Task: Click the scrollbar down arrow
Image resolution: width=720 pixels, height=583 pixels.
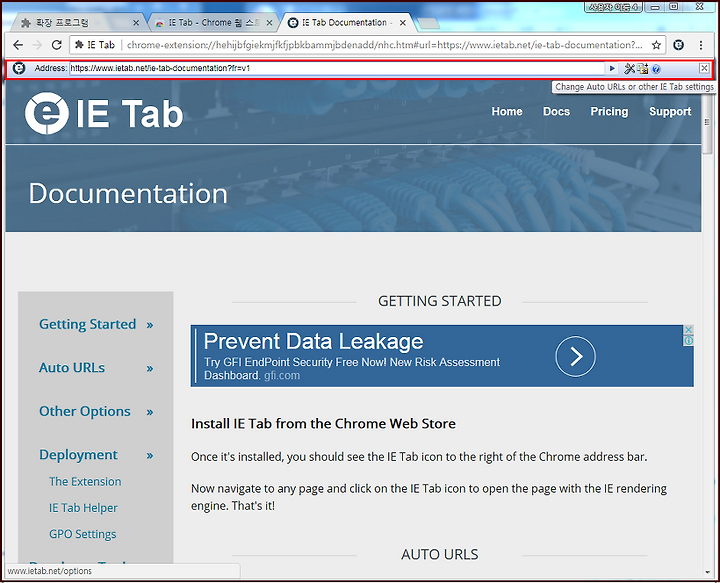Action: (x=708, y=572)
